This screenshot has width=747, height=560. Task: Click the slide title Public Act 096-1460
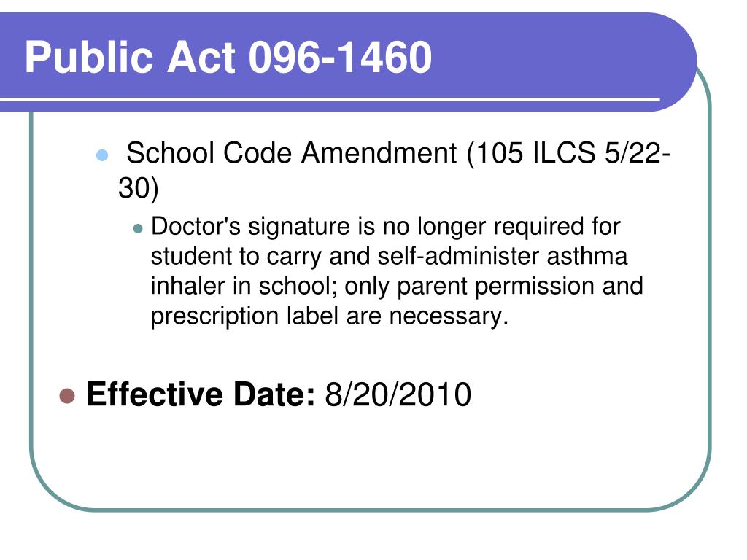(x=228, y=57)
